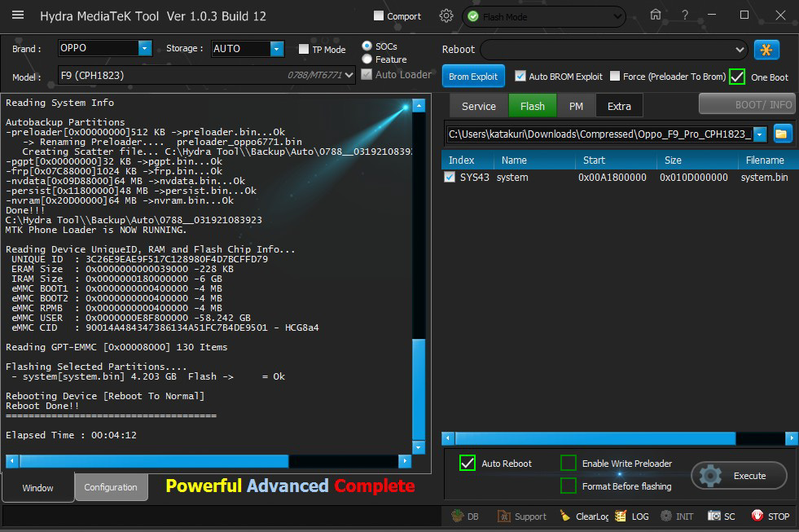
Task: Select the Flash tab
Action: click(x=533, y=105)
